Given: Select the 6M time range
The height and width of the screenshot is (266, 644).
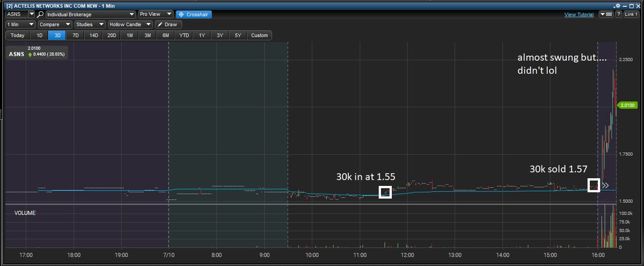Looking at the screenshot, I should pos(166,35).
